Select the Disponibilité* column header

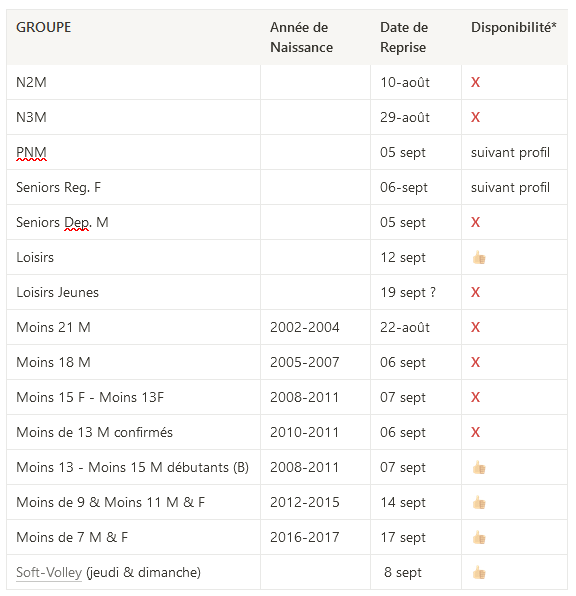click(514, 27)
